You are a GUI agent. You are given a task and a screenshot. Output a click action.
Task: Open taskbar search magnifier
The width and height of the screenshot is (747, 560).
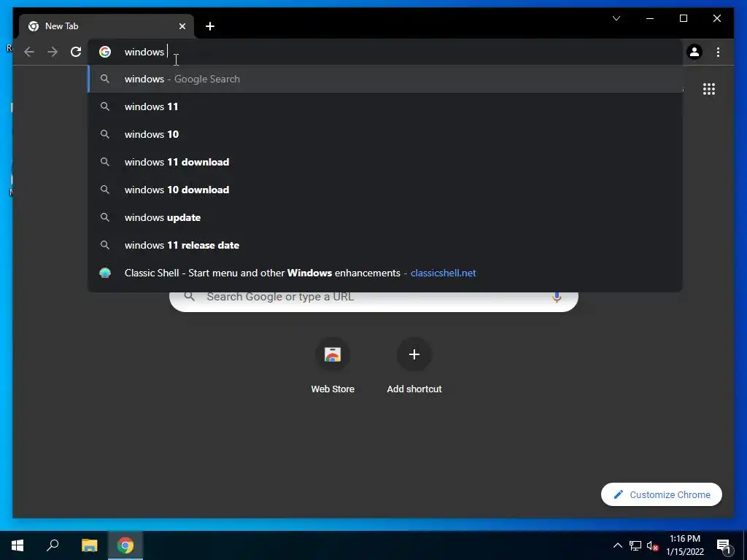pyautogui.click(x=53, y=545)
